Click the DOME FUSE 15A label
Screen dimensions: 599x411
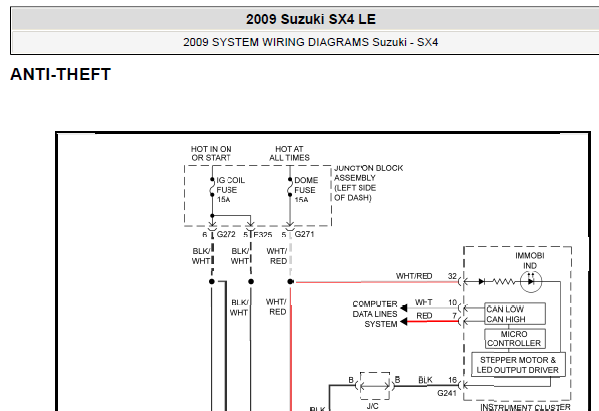pos(306,189)
